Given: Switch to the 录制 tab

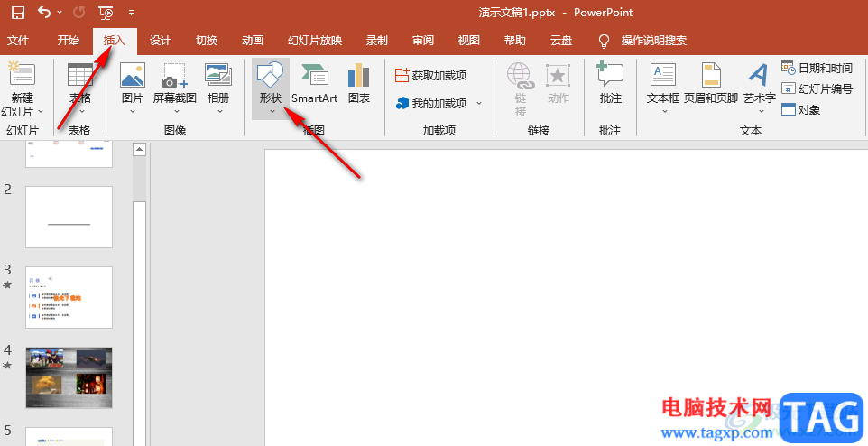Looking at the screenshot, I should pyautogui.click(x=377, y=41).
